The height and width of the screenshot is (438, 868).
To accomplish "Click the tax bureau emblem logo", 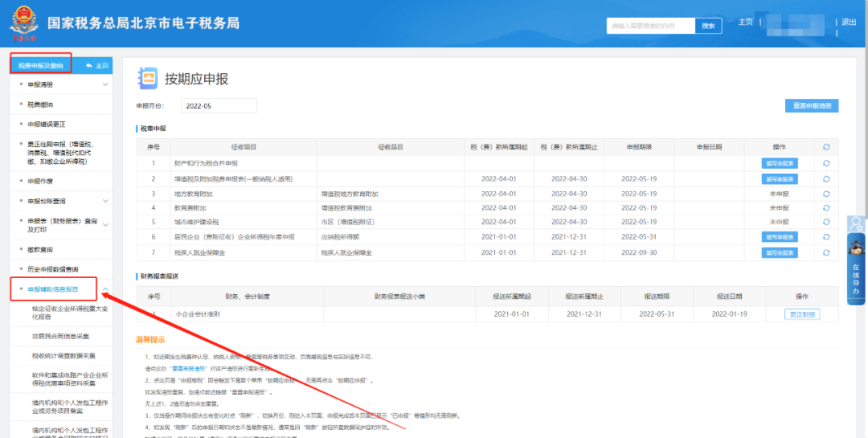I will tap(24, 23).
